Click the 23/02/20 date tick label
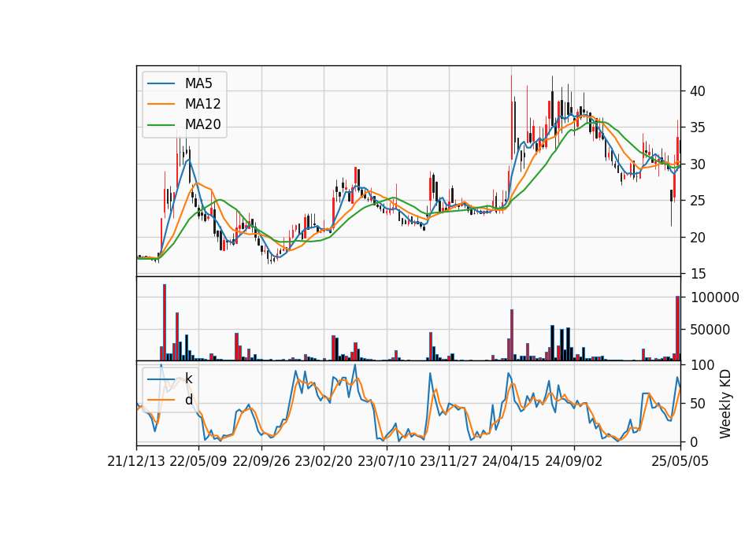756x543 pixels. tap(324, 461)
